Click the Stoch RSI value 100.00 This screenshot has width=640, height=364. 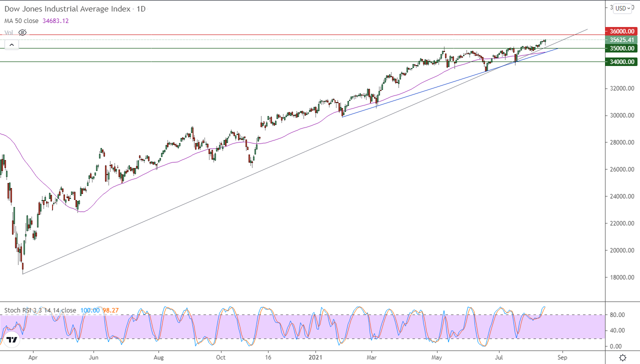click(x=89, y=310)
